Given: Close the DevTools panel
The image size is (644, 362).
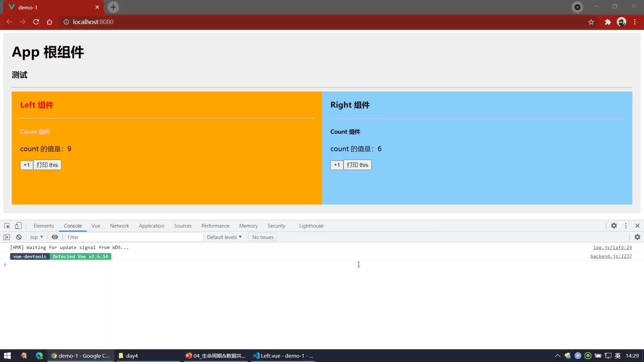Looking at the screenshot, I should click(x=637, y=226).
